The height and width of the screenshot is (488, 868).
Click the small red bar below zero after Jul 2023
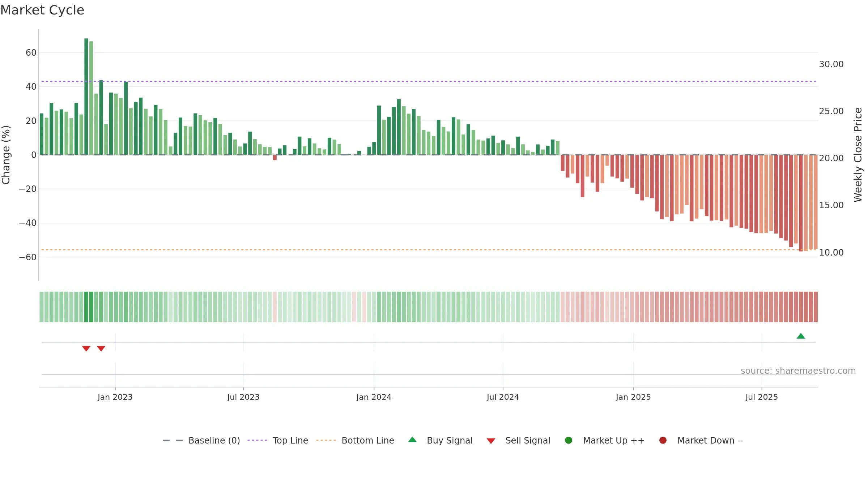coord(275,158)
